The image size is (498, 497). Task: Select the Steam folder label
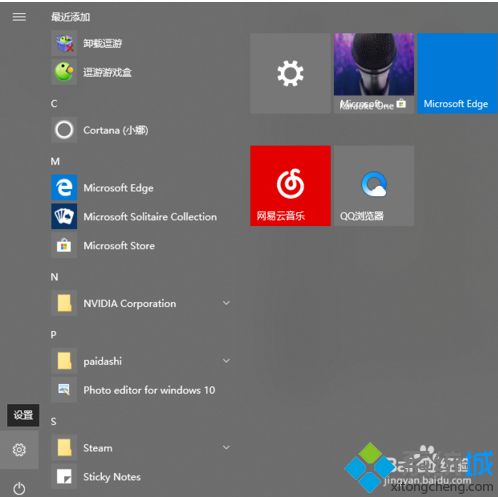pyautogui.click(x=98, y=448)
